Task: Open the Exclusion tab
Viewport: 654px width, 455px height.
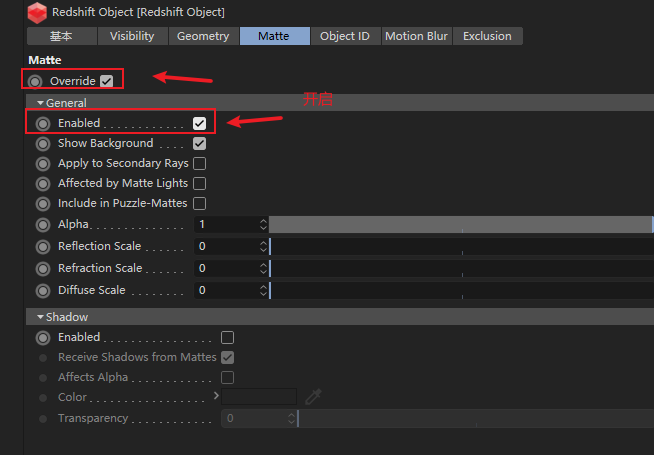Action: 487,36
